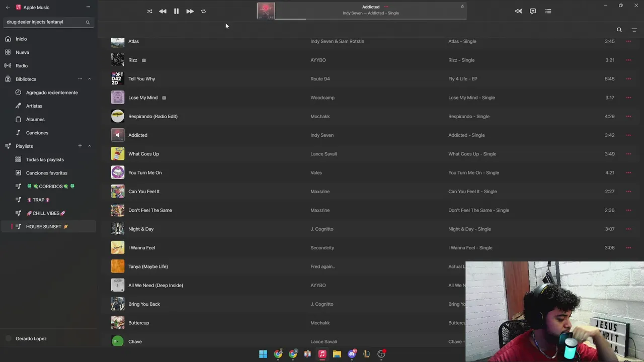Screen dimensions: 644x362
Task: Open Agregado recientemente
Action: pos(52,93)
